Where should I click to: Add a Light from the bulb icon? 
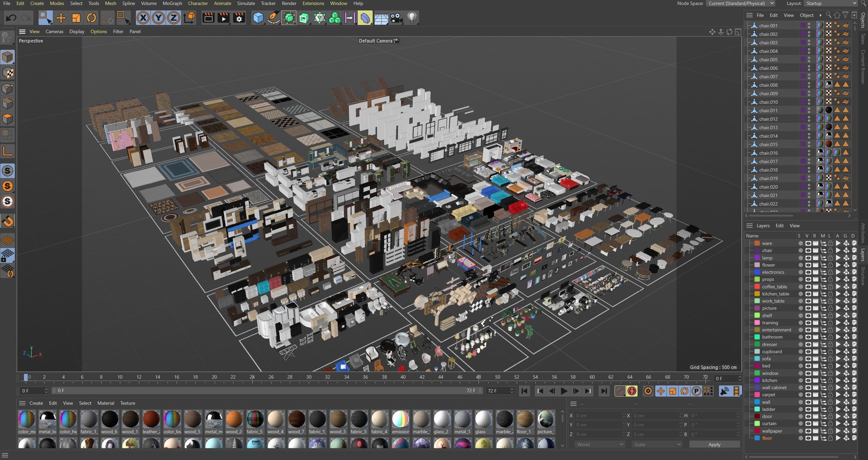click(x=412, y=18)
